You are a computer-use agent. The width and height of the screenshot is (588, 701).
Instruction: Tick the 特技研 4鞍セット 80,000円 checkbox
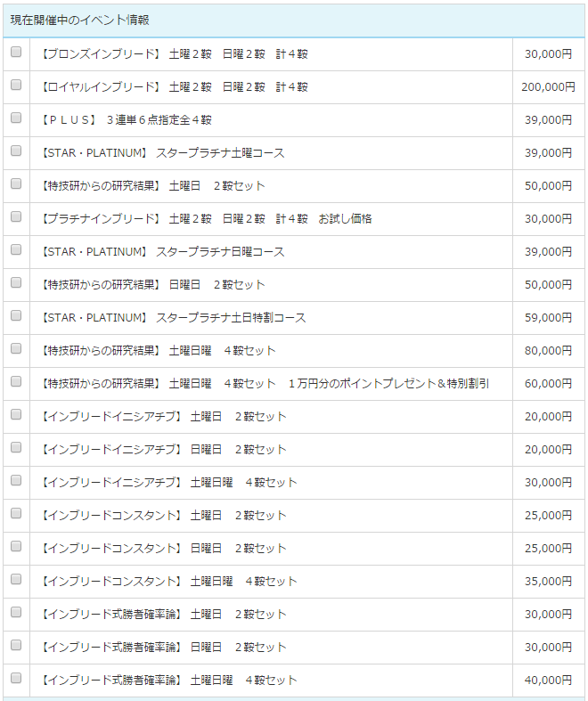[16, 348]
